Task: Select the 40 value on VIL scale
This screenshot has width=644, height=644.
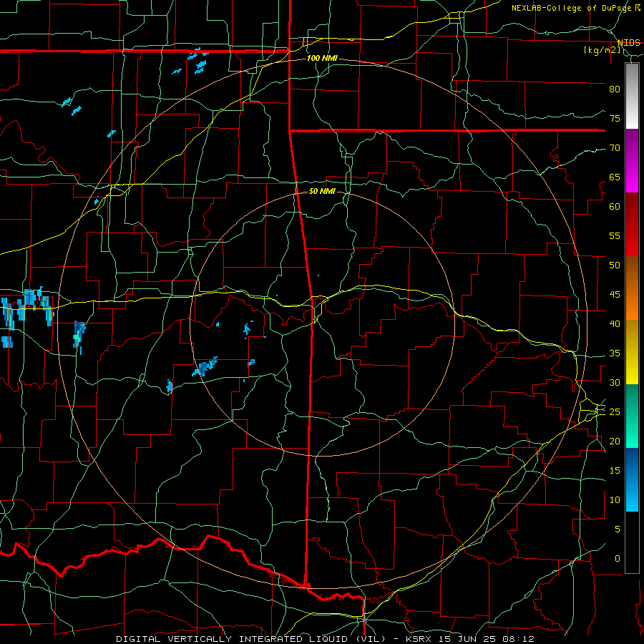Action: click(x=615, y=323)
